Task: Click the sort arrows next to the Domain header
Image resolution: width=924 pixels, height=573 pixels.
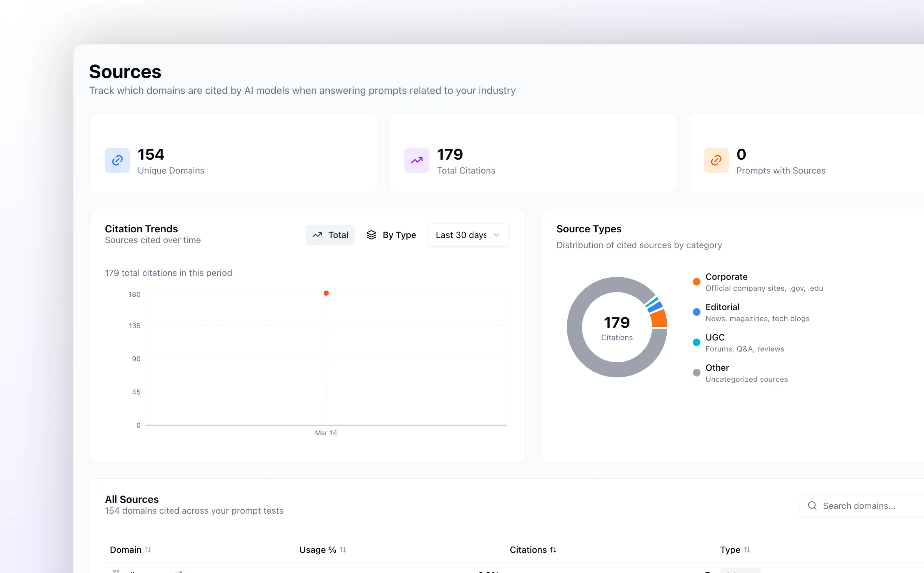Action: [x=148, y=550]
